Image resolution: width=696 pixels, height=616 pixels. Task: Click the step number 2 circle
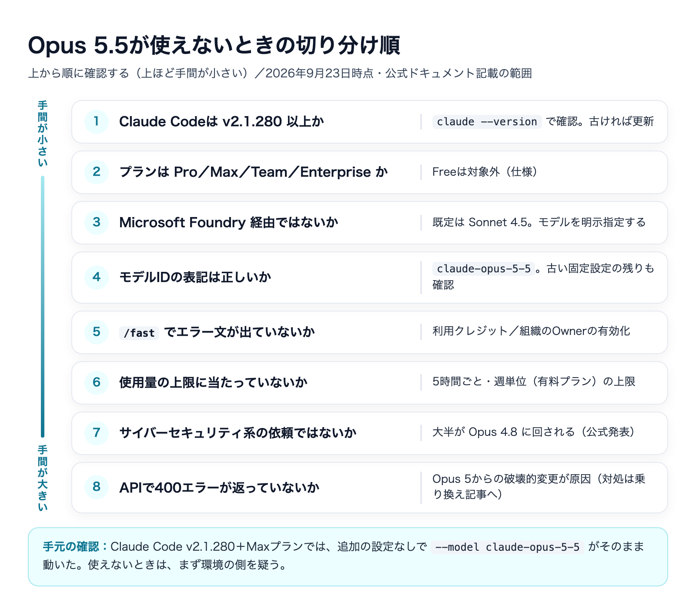(x=97, y=172)
